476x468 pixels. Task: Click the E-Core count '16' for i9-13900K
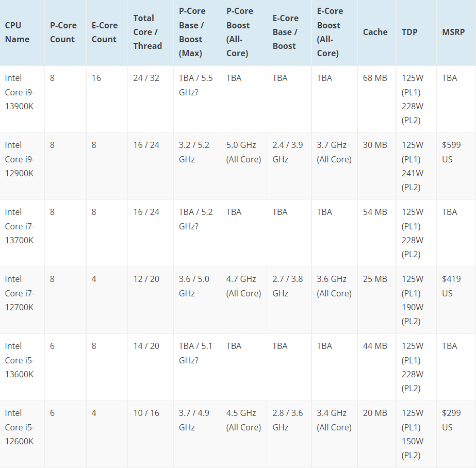tap(96, 78)
